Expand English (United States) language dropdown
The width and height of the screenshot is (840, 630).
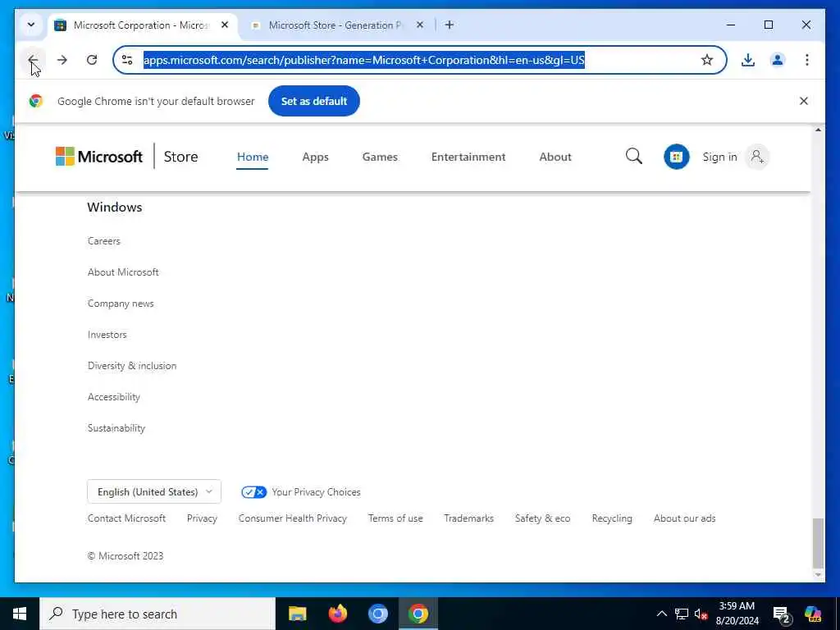pos(153,492)
